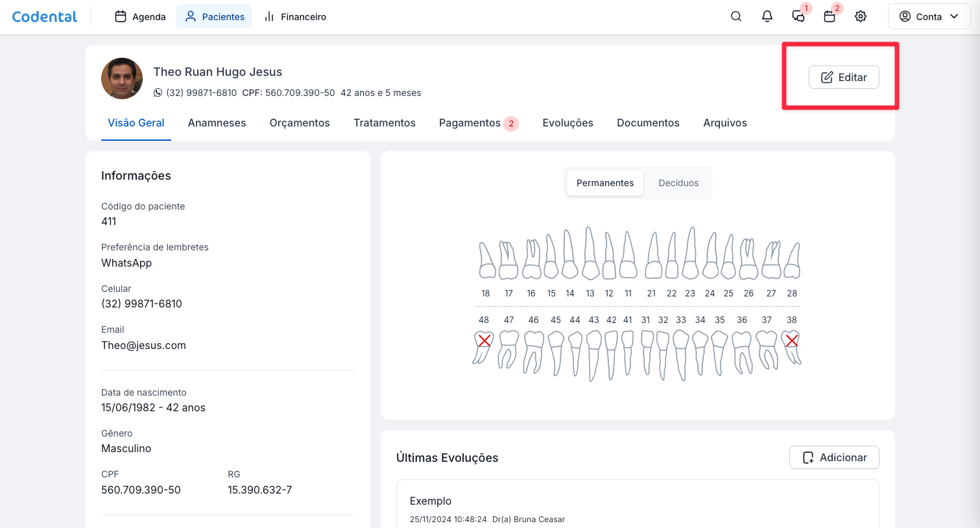980x528 pixels.
Task: Go to the Anamneses tab
Action: click(x=217, y=123)
